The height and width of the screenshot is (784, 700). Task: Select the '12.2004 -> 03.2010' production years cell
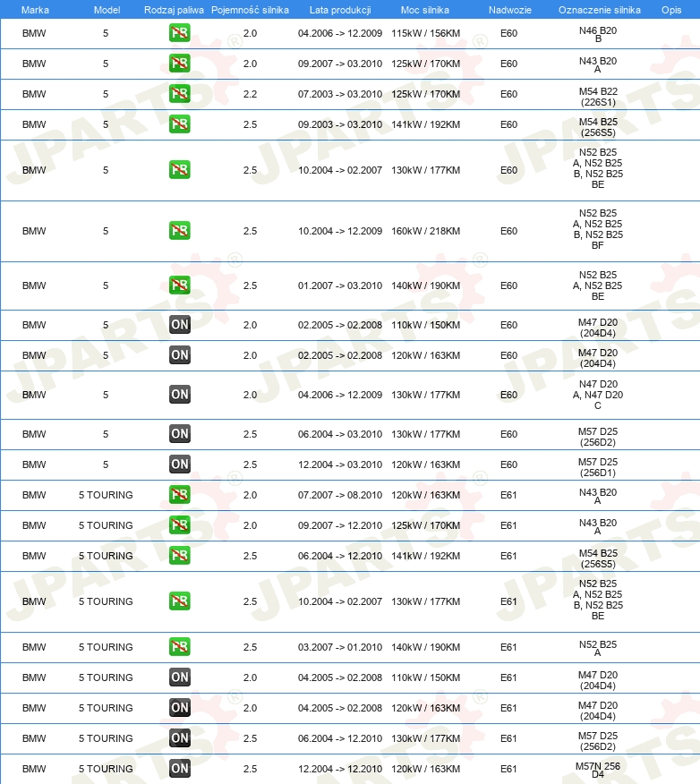pyautogui.click(x=340, y=464)
